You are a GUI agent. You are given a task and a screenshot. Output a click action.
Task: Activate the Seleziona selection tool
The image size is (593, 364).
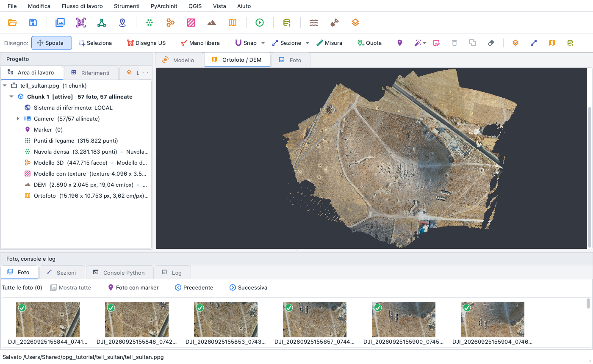pyautogui.click(x=96, y=43)
